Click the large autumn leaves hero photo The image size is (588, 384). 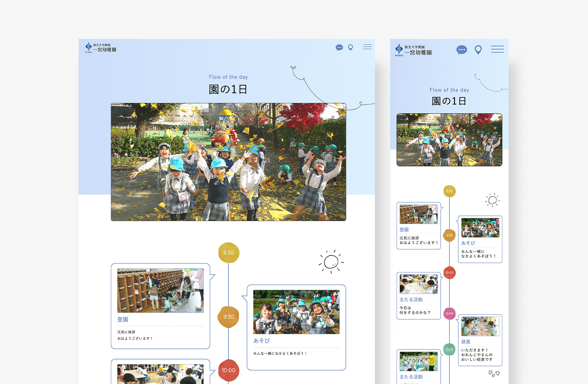(x=228, y=162)
